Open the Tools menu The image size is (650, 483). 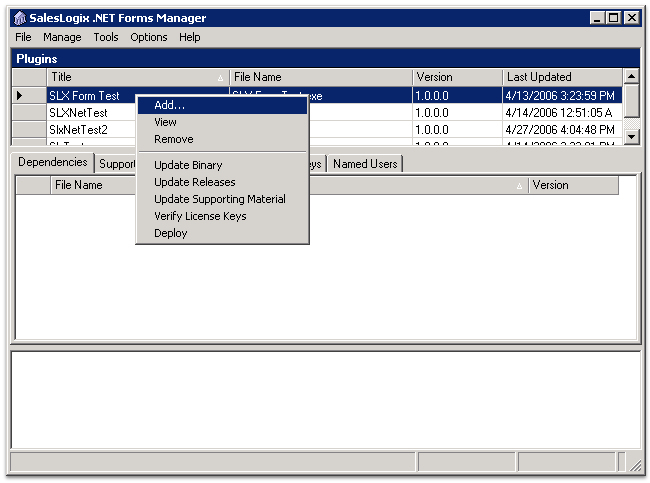point(106,37)
